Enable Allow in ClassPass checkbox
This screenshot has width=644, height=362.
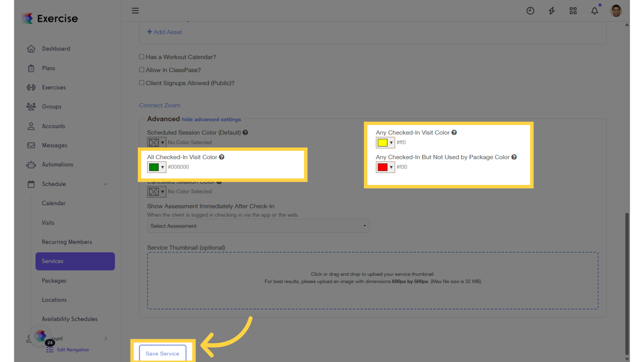pyautogui.click(x=142, y=70)
